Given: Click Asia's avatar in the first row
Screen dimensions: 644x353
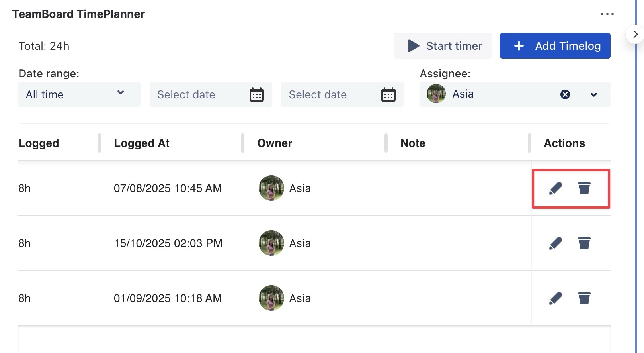Looking at the screenshot, I should (271, 188).
